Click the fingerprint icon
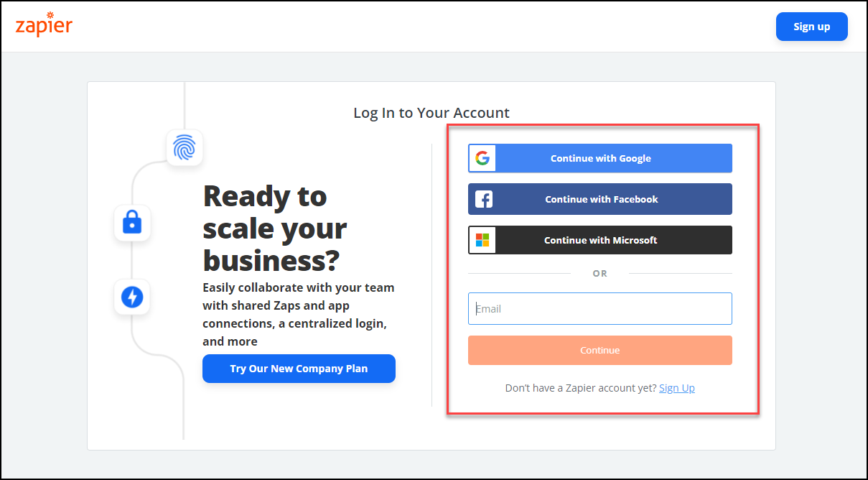This screenshot has width=868, height=480. click(185, 147)
